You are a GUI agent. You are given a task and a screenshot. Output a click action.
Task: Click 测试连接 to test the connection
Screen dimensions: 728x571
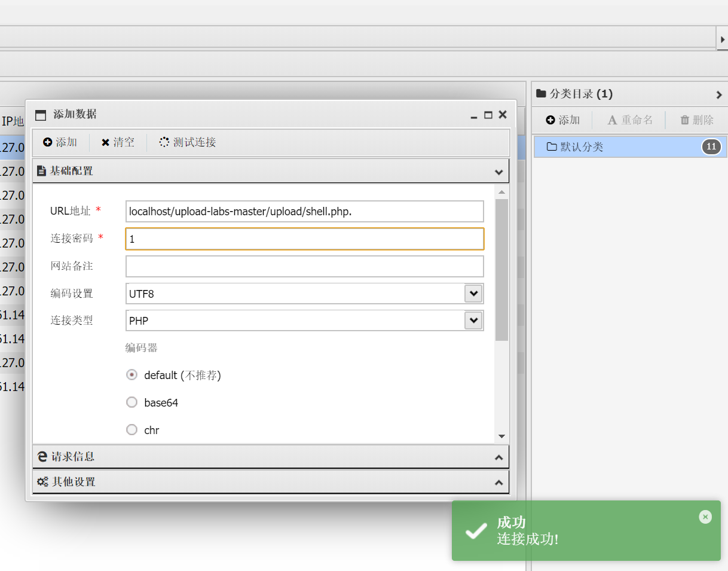(x=188, y=142)
